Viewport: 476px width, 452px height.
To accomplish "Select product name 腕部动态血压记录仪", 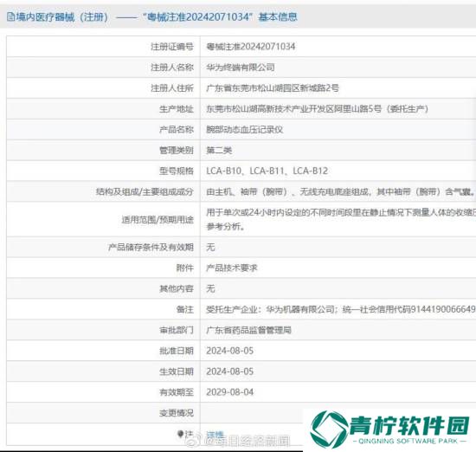I will [245, 129].
